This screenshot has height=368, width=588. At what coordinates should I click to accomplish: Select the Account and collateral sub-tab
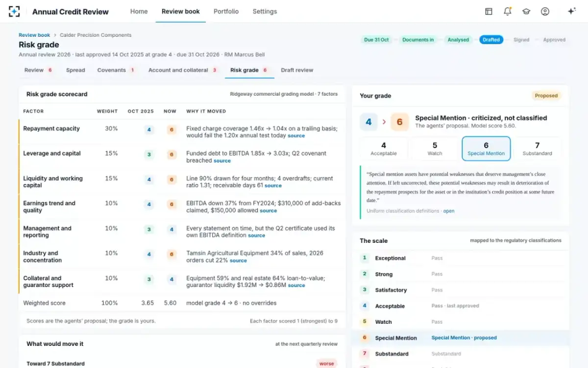183,70
